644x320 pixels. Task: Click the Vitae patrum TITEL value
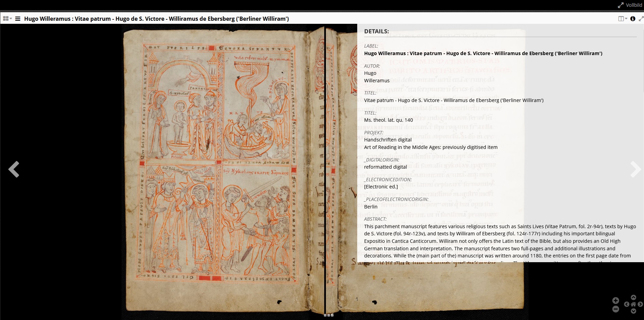point(454,100)
